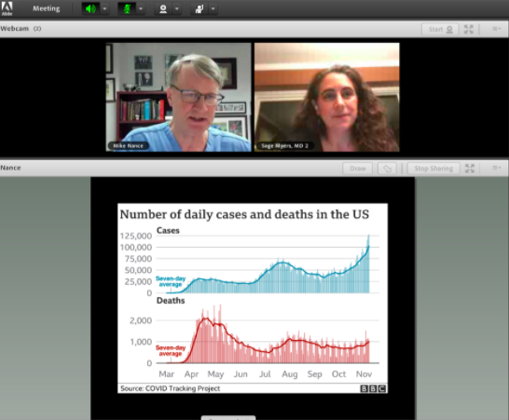The image size is (509, 420).
Task: Click the Nance pod title
Action: [10, 168]
